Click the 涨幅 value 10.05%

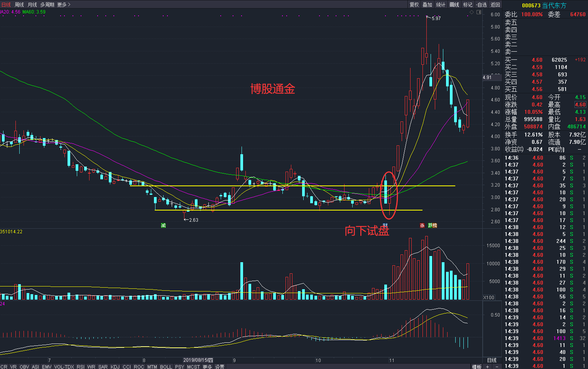coord(533,112)
